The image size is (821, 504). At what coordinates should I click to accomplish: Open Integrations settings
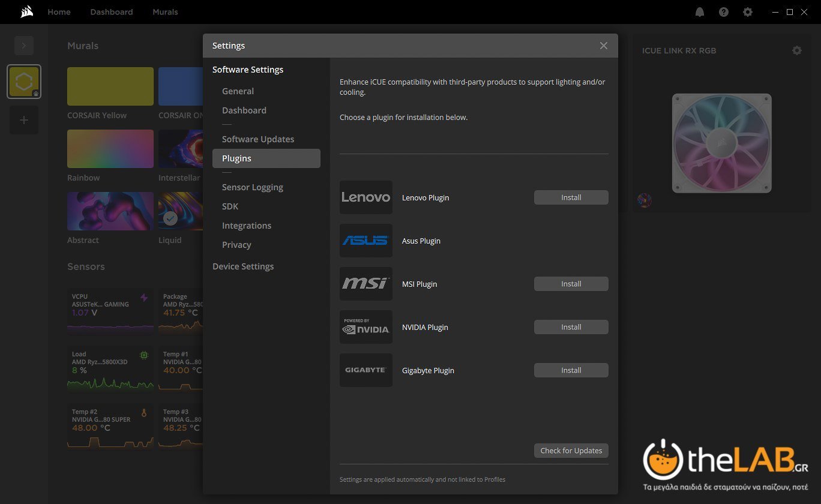pyautogui.click(x=266, y=226)
